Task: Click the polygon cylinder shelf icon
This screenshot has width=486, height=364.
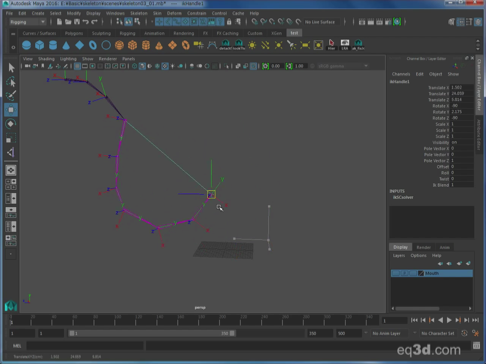Action: (53, 45)
